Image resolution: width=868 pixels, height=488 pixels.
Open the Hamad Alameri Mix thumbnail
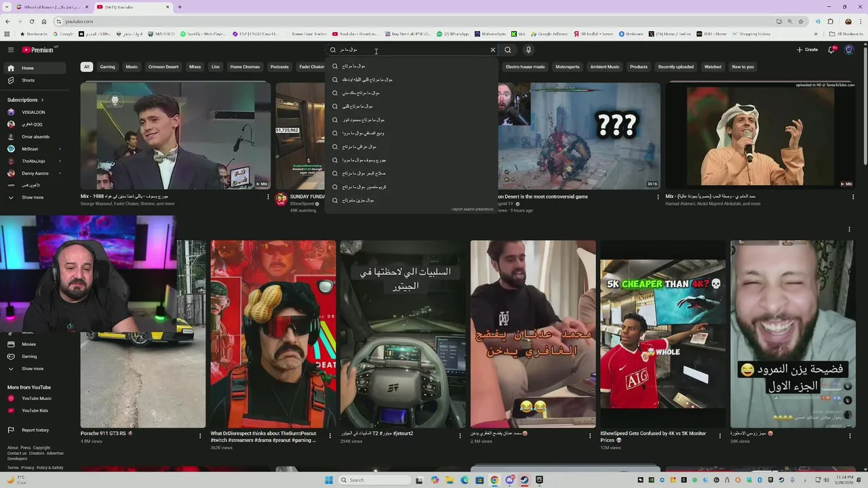pos(760,136)
